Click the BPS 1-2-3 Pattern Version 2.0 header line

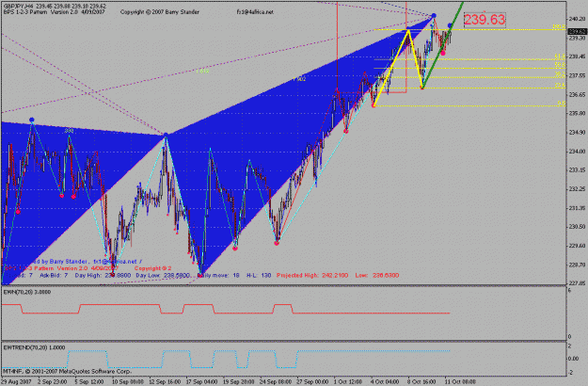coord(54,12)
